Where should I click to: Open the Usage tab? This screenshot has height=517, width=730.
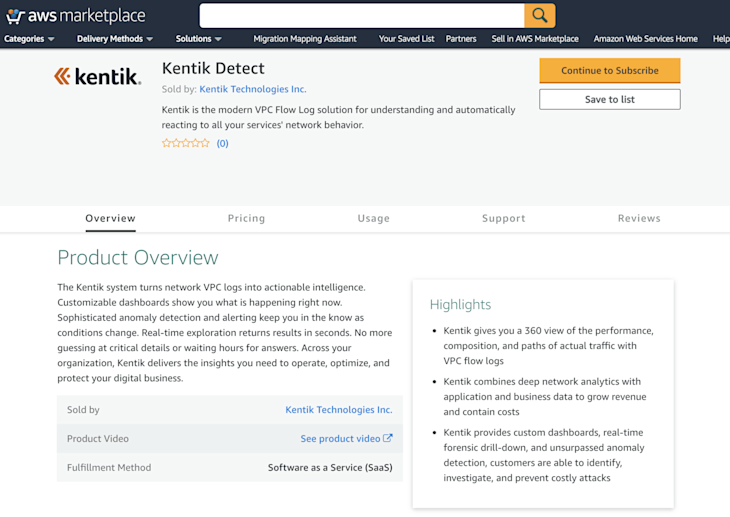coord(373,218)
